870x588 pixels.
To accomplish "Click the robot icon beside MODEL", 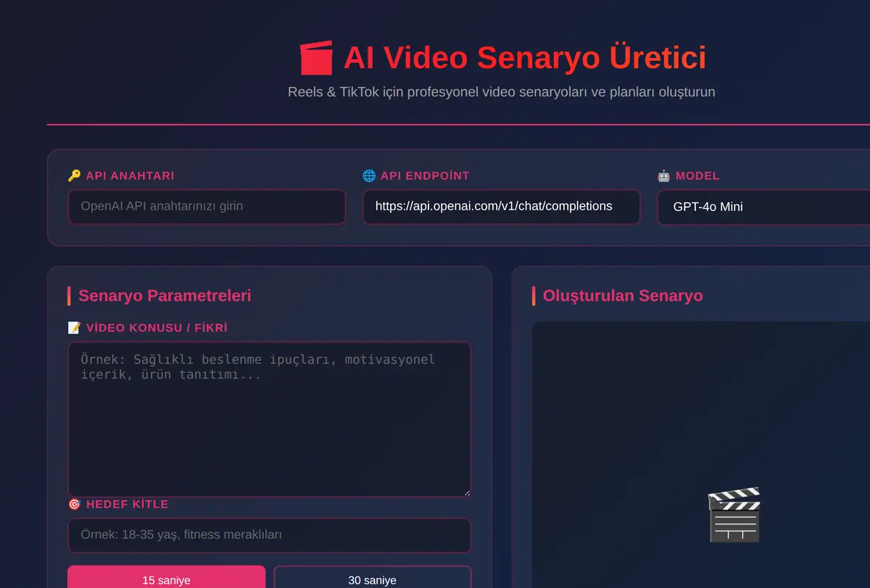I will [x=663, y=175].
